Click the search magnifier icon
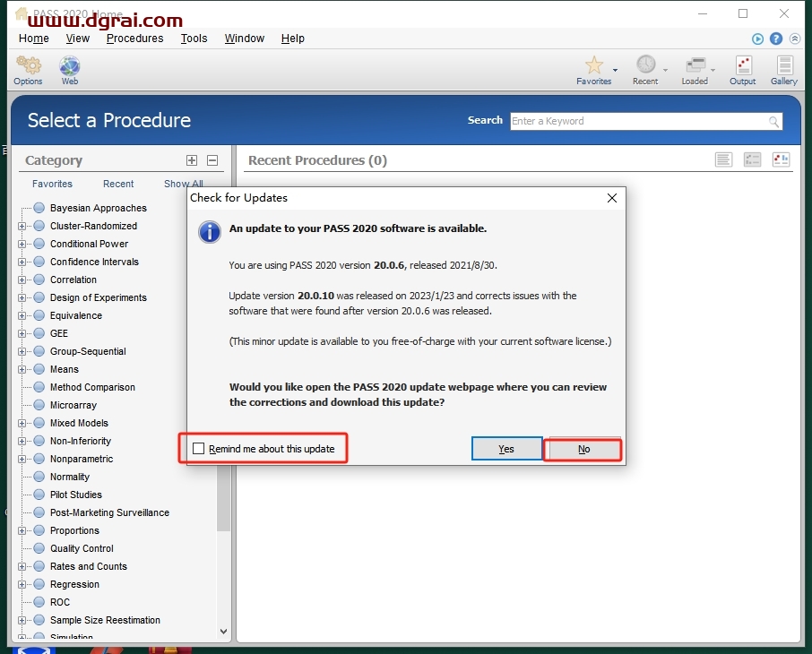The height and width of the screenshot is (654, 812). pos(773,122)
